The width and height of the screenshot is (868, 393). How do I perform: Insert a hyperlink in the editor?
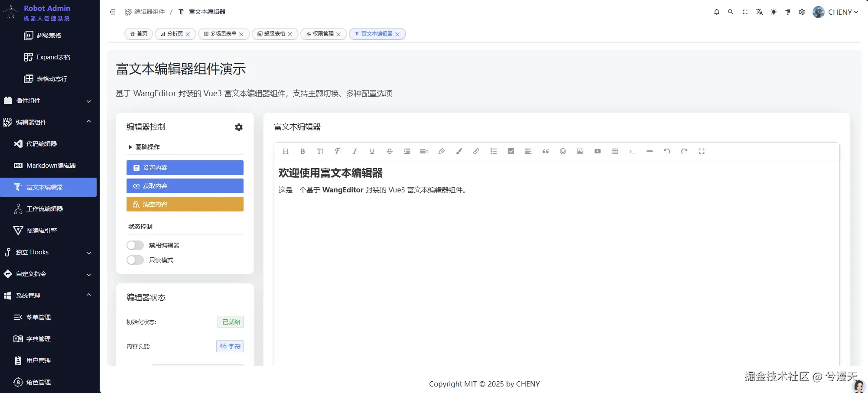pos(476,151)
